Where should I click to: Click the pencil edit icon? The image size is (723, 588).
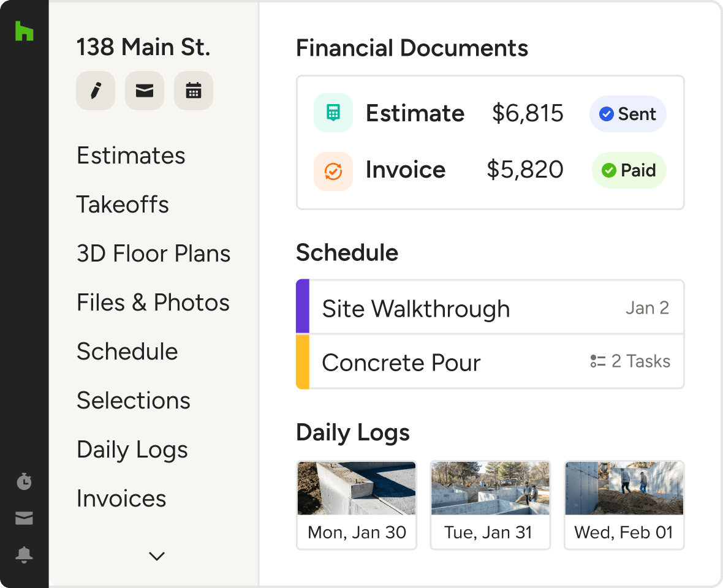(96, 91)
